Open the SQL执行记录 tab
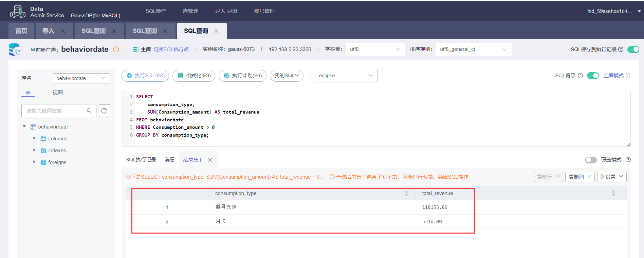644x258 pixels. coord(141,160)
